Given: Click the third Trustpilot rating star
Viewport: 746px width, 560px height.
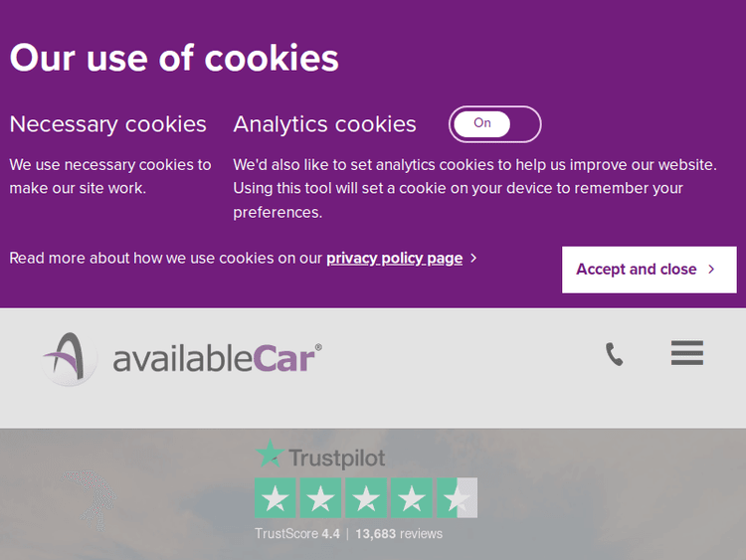Looking at the screenshot, I should [x=366, y=498].
